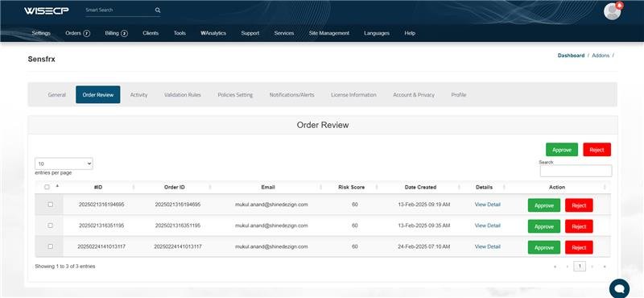
Task: View Detail for order 2025021316351195
Action: (488, 226)
